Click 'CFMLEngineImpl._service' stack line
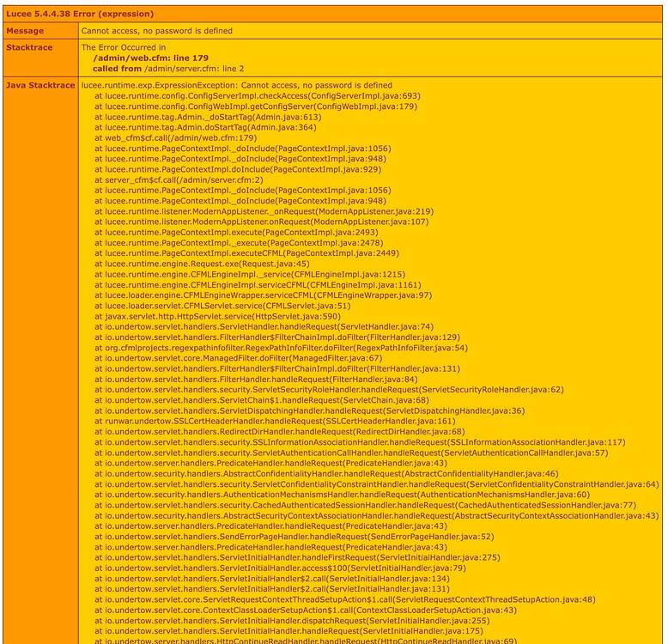Viewport: 668px width, 644px height. tap(250, 274)
